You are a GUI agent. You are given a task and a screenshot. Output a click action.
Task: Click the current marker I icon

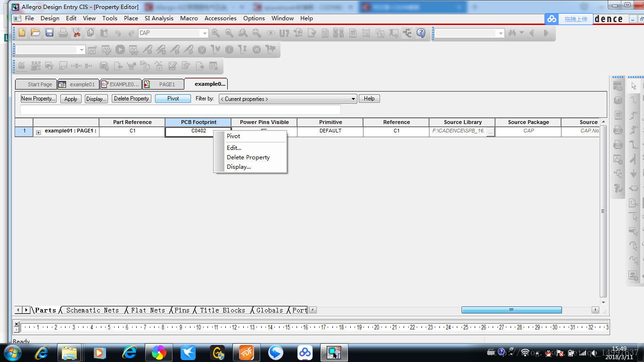tap(229, 49)
